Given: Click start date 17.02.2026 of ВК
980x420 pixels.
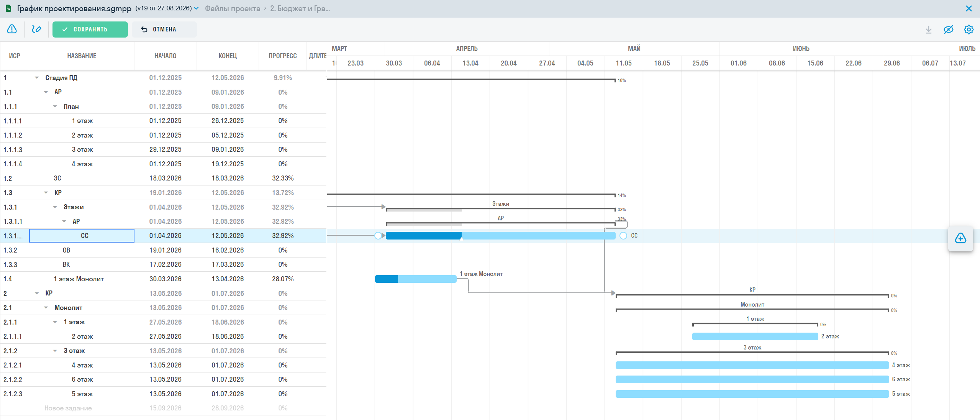Looking at the screenshot, I should pos(166,264).
